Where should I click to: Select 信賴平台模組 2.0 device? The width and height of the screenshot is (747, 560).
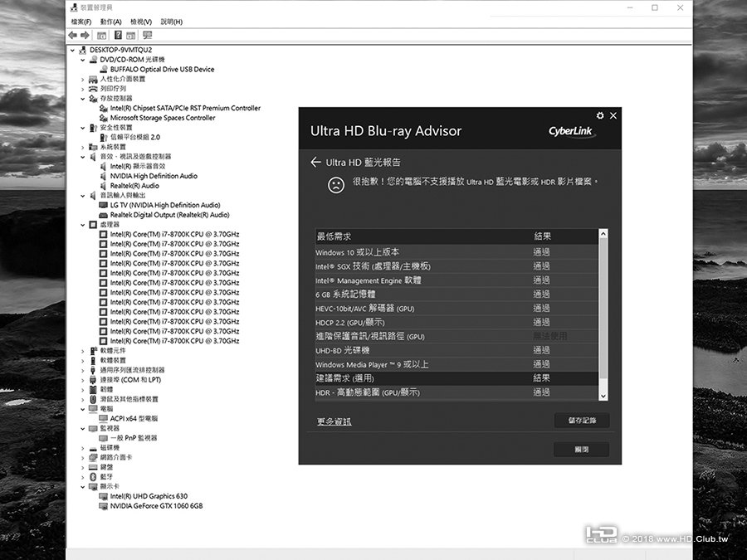pos(134,137)
